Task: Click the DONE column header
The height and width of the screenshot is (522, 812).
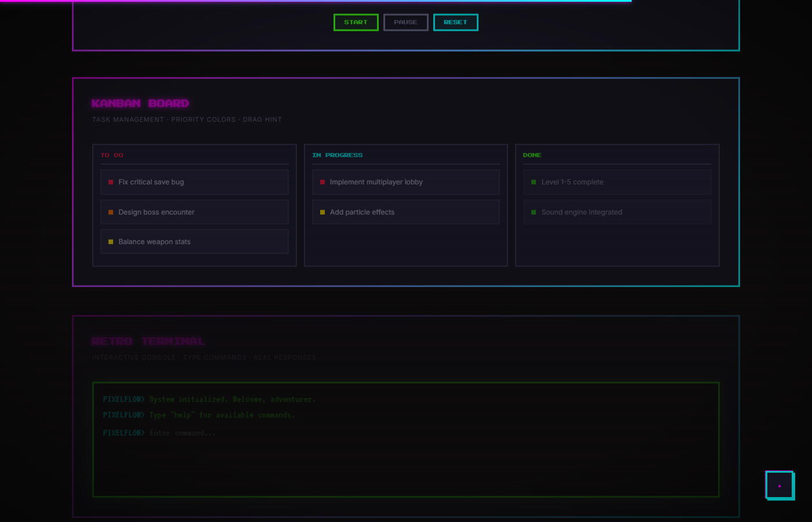Action: (532, 155)
